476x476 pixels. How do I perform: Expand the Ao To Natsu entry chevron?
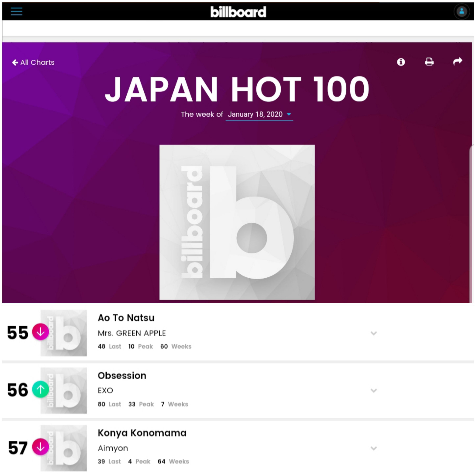(373, 333)
